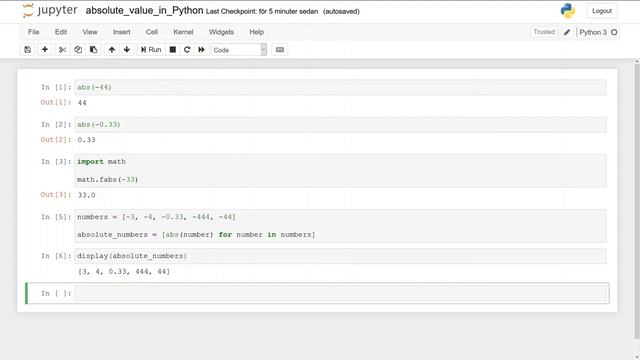Move selected cell down arrow

pos(127,50)
